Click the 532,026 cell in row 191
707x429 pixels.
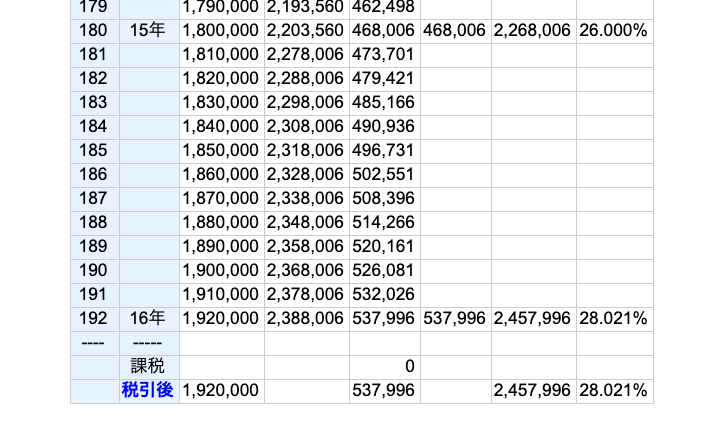click(383, 295)
